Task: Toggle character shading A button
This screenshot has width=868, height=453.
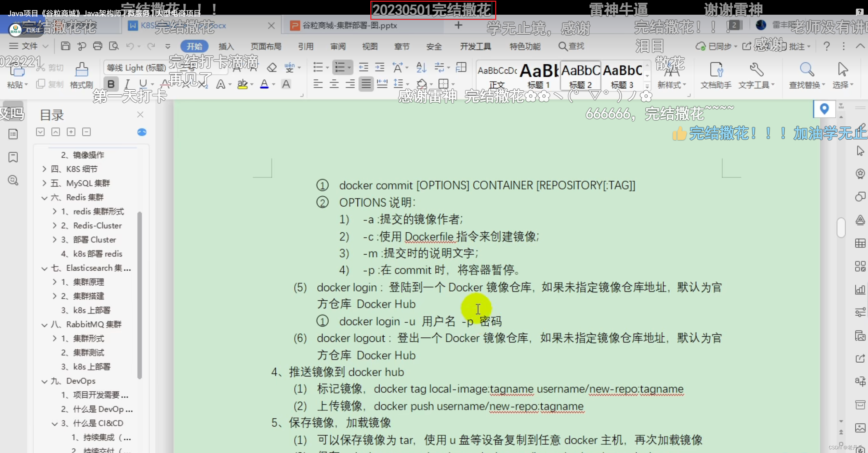Action: click(286, 84)
